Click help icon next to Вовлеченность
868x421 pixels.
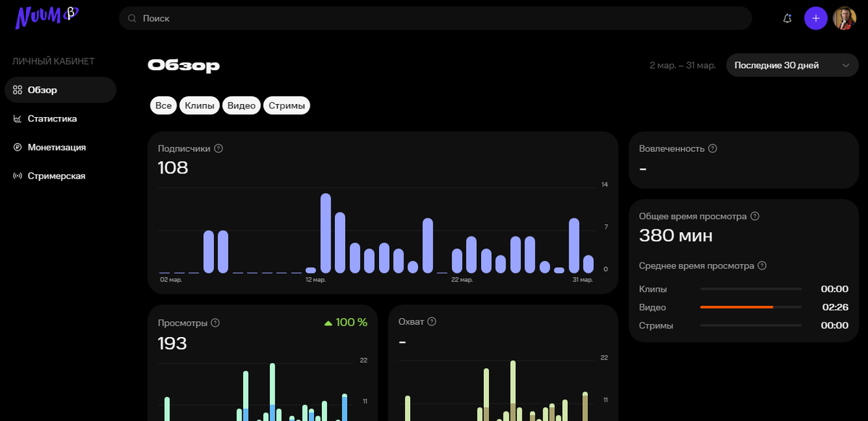tap(712, 148)
